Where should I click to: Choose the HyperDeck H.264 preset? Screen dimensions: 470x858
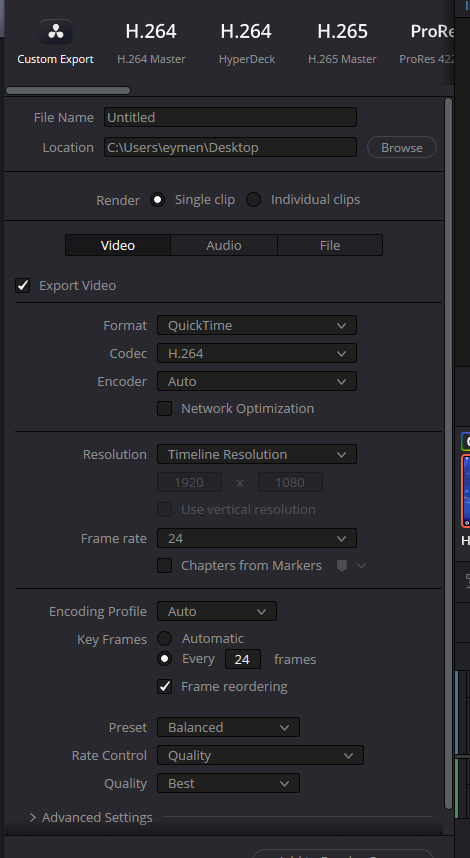[x=247, y=42]
